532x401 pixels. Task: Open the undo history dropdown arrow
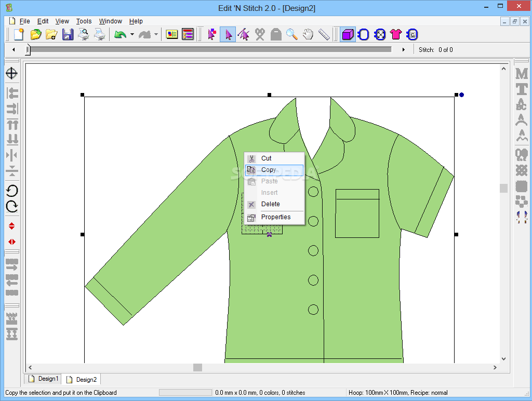tap(132, 34)
